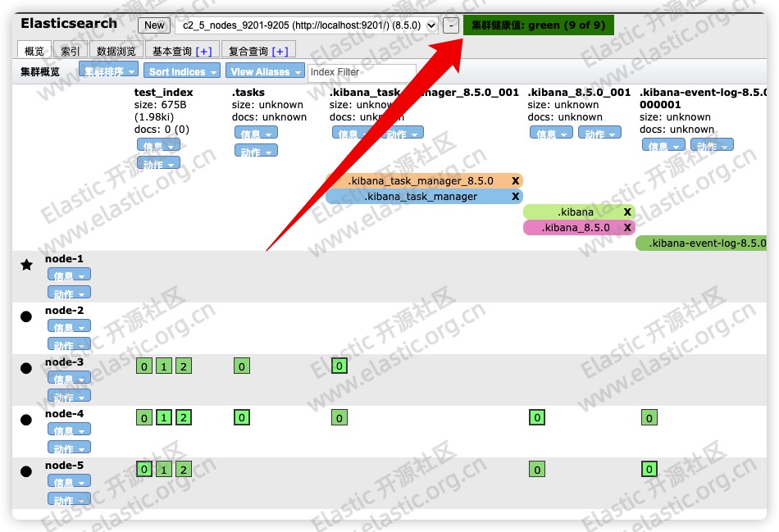Click test_index shard 2 on node-5
This screenshot has width=779, height=532.
coord(184,469)
